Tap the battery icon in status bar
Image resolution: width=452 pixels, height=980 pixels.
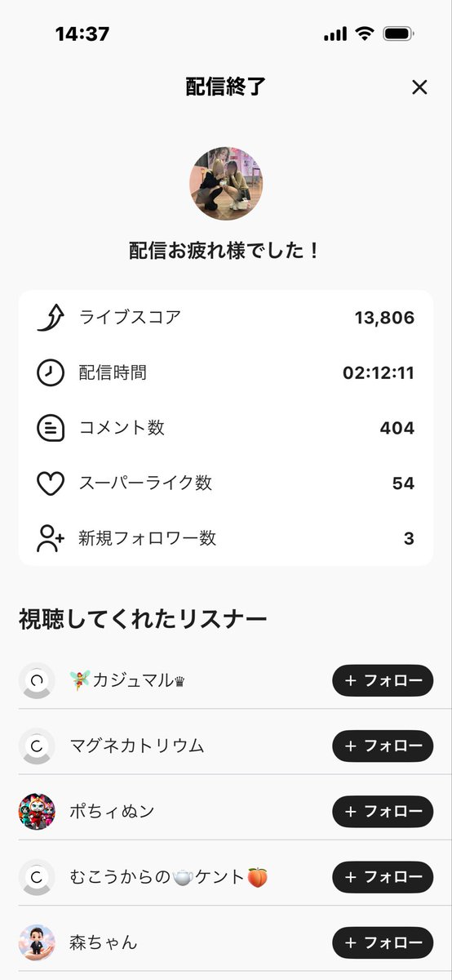click(399, 33)
